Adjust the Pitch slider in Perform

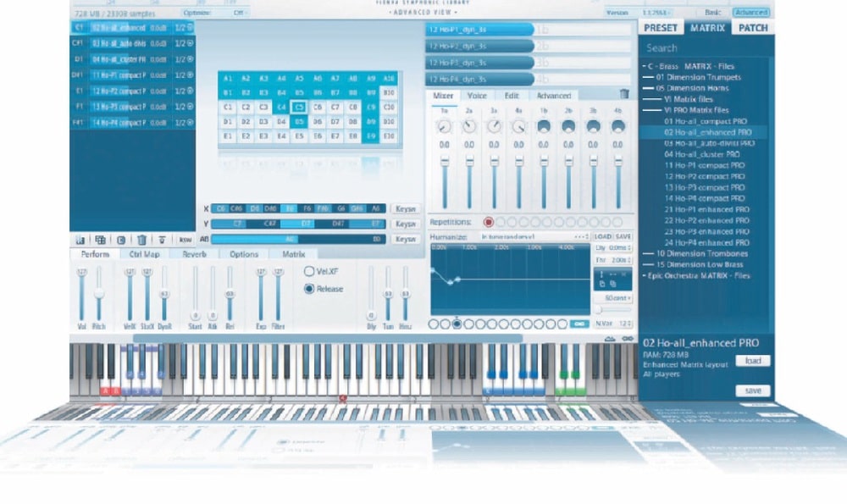(x=99, y=295)
